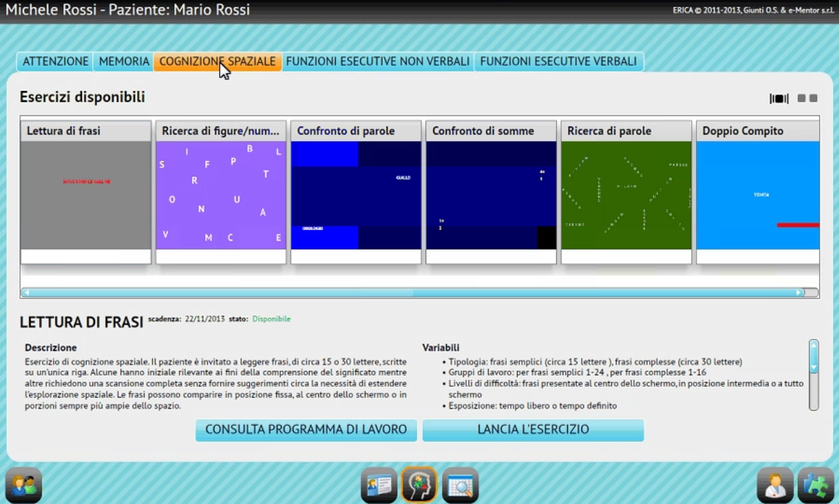The height and width of the screenshot is (504, 839).
Task: Click the doctor profile icon
Action: click(x=775, y=485)
